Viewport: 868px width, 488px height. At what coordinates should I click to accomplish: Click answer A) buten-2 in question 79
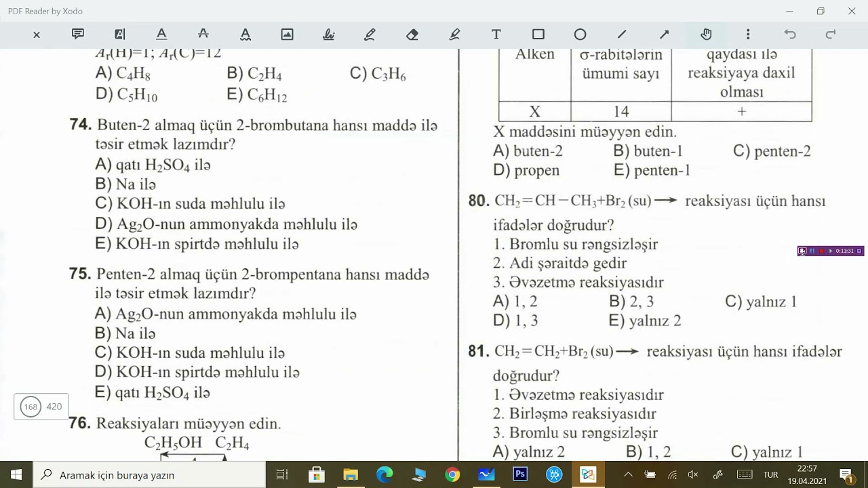pos(528,151)
